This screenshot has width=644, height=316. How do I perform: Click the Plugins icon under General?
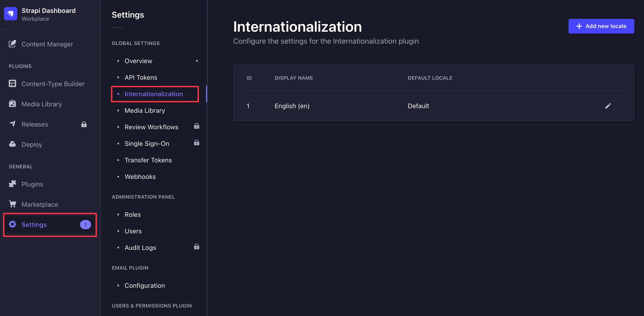click(12, 184)
